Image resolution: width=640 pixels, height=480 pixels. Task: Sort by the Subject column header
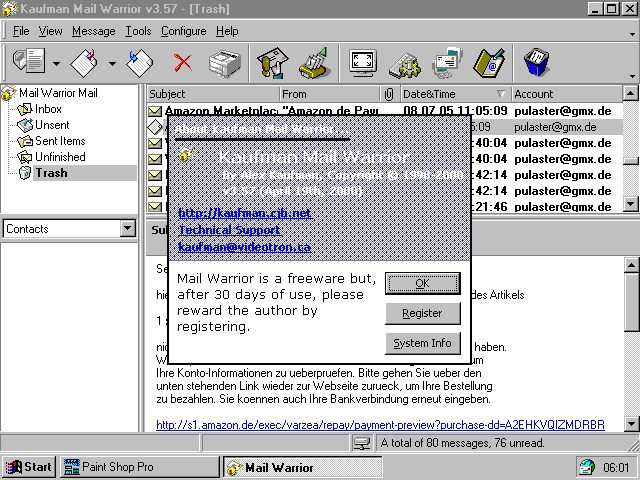[x=213, y=94]
